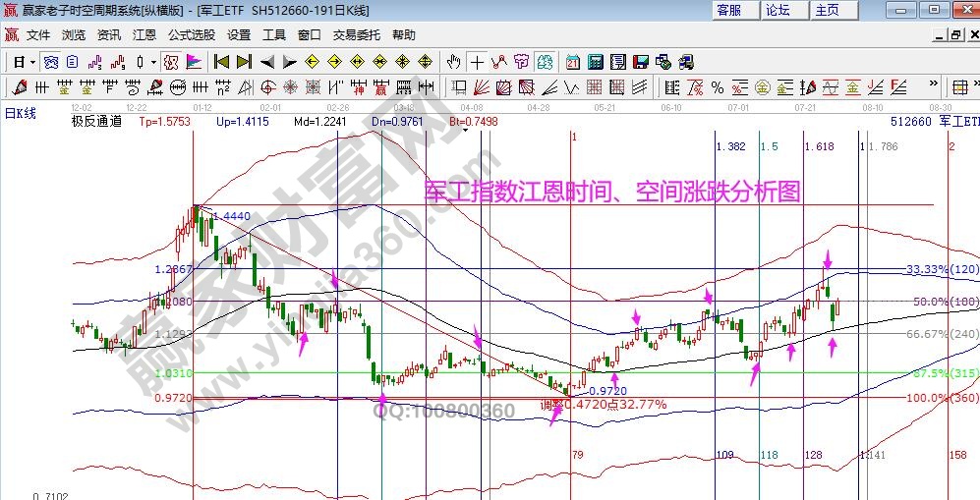
Task: Click the 论坛 button
Action: coord(778,10)
